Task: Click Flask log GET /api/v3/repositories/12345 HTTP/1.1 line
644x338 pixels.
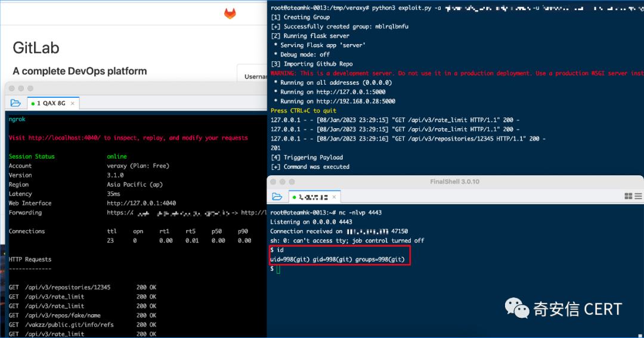Action: pyautogui.click(x=408, y=139)
